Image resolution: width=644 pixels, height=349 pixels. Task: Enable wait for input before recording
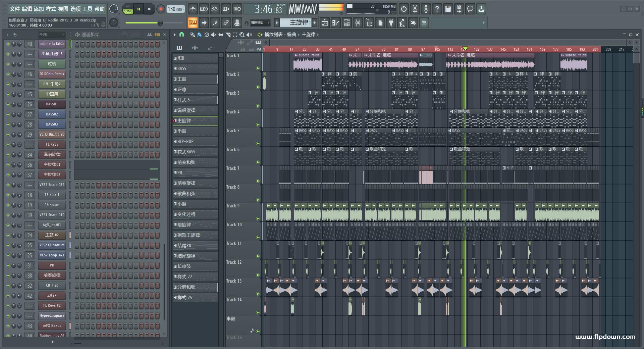click(204, 9)
